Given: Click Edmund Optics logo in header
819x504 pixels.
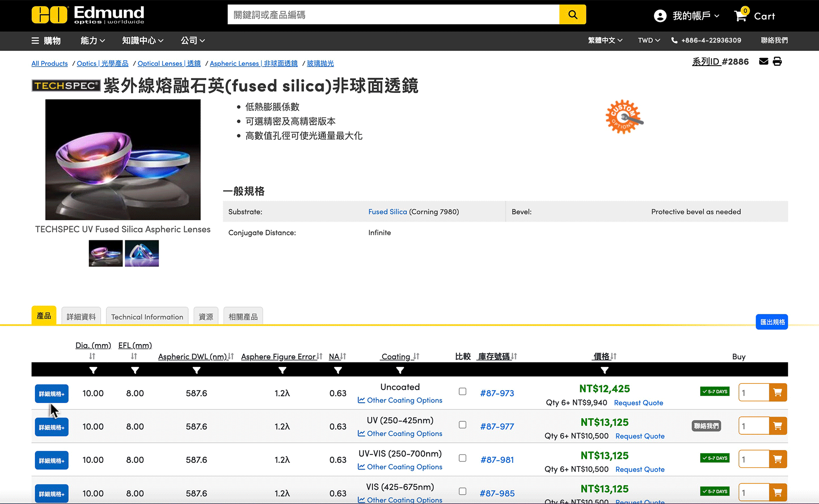Looking at the screenshot, I should pos(88,15).
